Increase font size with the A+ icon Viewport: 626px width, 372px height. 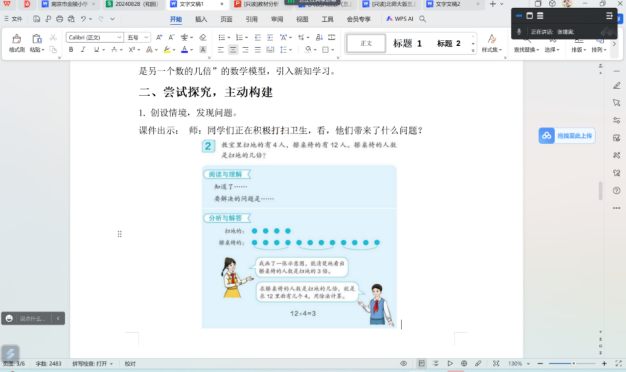[x=159, y=37]
